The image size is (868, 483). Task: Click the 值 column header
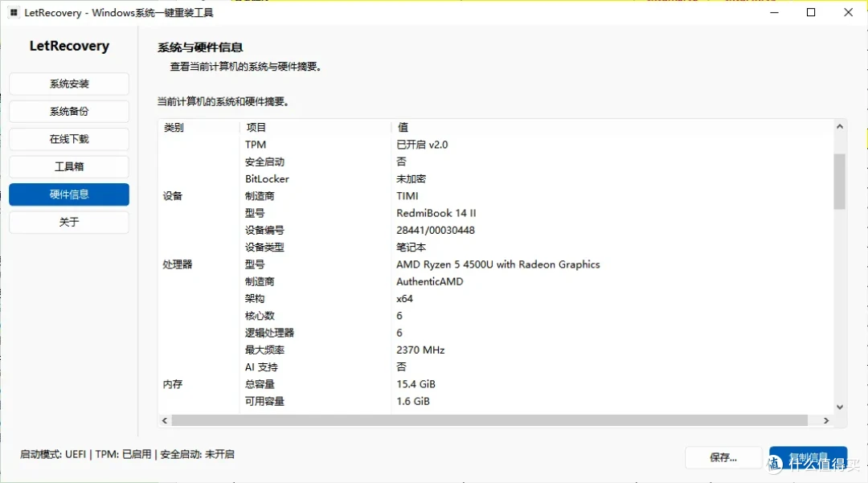click(403, 127)
